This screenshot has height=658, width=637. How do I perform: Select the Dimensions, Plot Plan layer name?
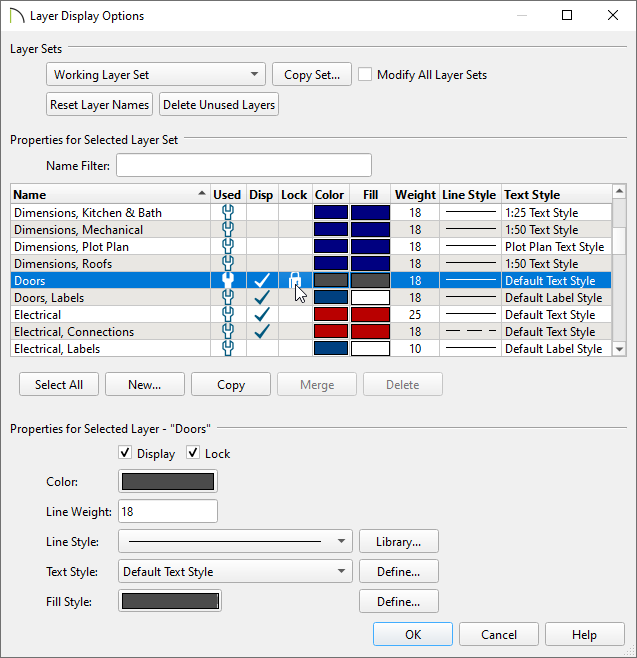coord(71,246)
